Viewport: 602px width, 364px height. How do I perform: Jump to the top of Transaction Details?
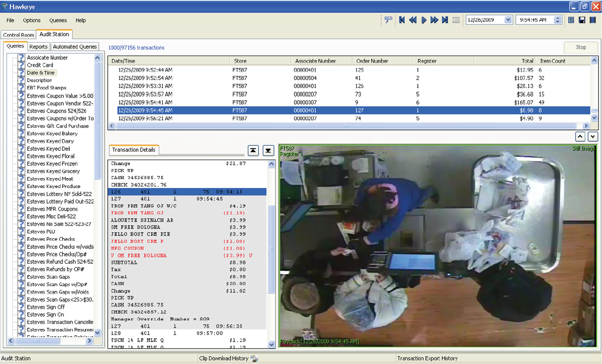click(x=253, y=151)
